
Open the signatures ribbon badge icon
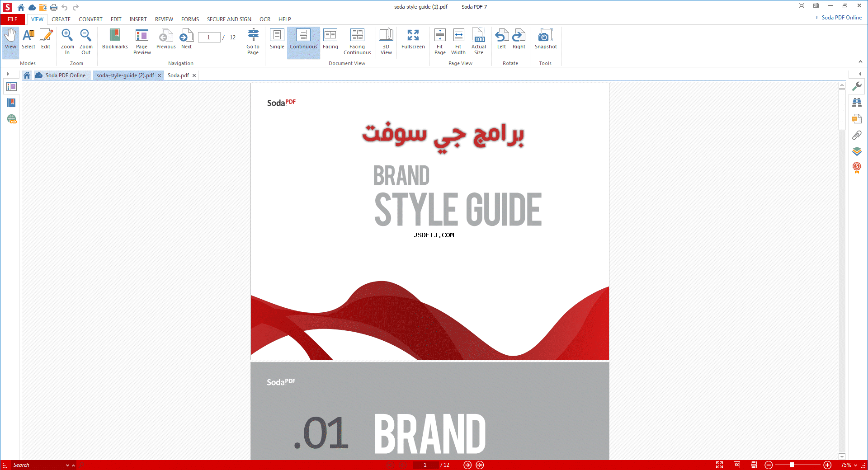(857, 168)
